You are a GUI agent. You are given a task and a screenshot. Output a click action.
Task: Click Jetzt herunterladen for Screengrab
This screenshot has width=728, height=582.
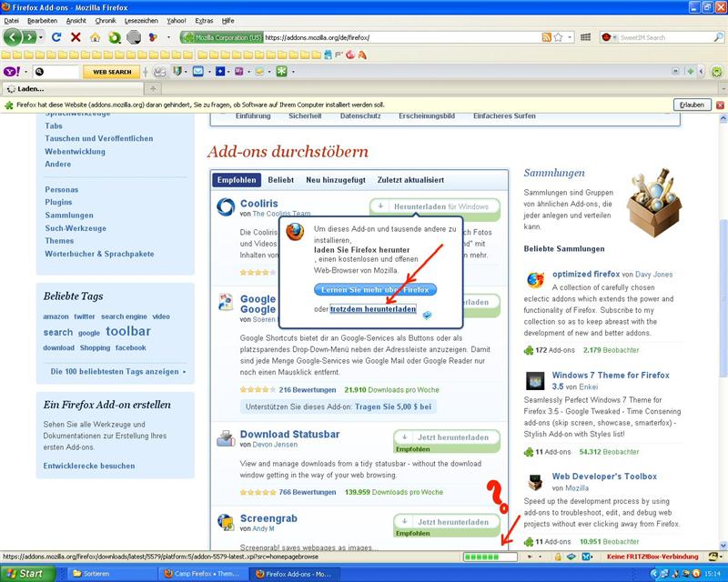tap(447, 522)
